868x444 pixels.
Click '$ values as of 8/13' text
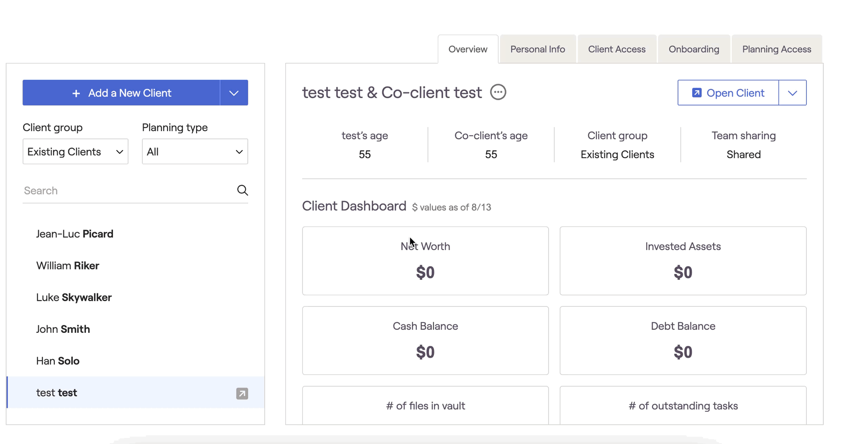coord(451,207)
